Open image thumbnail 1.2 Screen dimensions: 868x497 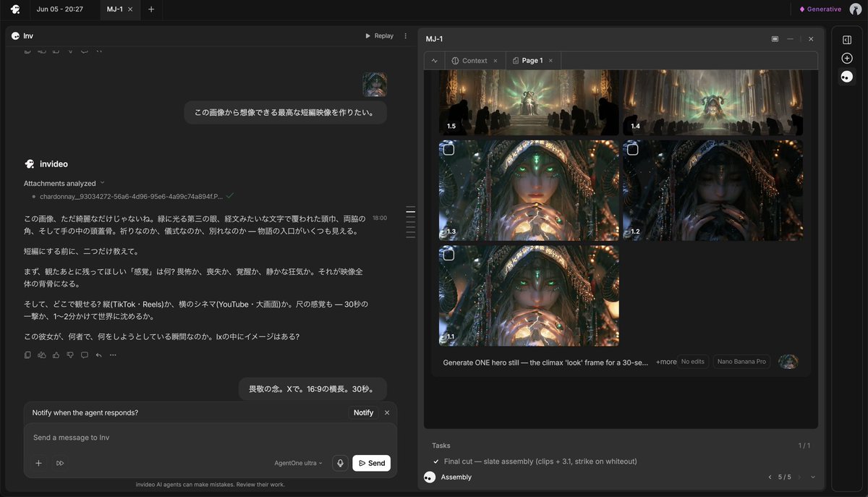click(x=712, y=190)
